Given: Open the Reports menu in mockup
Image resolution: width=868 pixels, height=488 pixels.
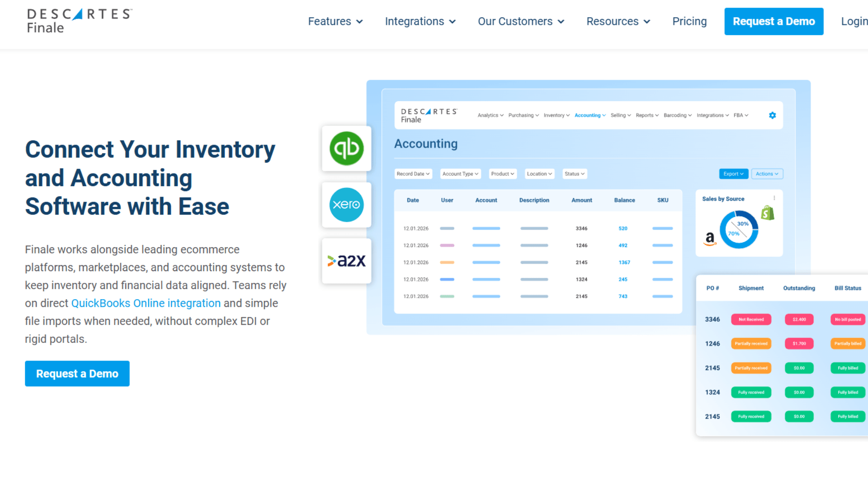Looking at the screenshot, I should [x=647, y=115].
